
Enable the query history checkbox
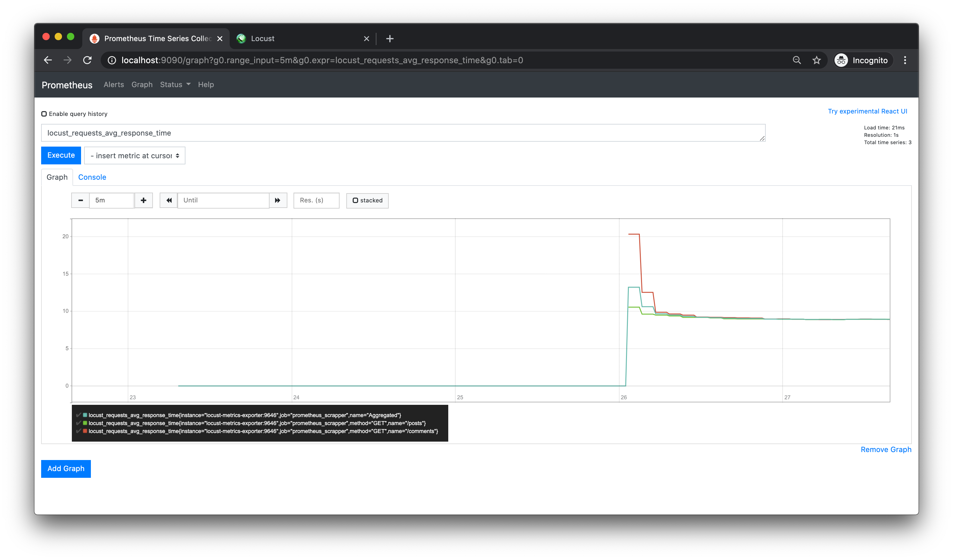tap(44, 113)
